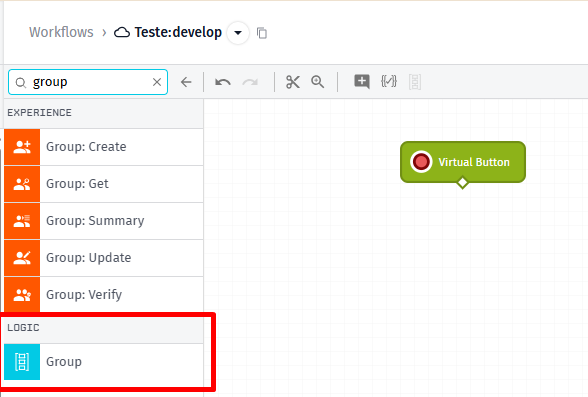Screen dimensions: 588x397
Task: Open the Teste:develop version dropdown
Action: [x=238, y=33]
